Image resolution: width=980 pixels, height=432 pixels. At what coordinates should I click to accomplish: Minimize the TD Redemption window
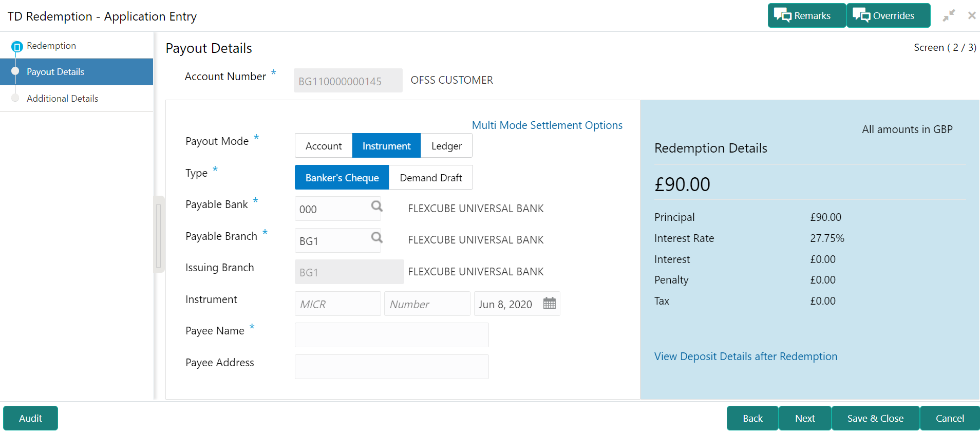(949, 15)
